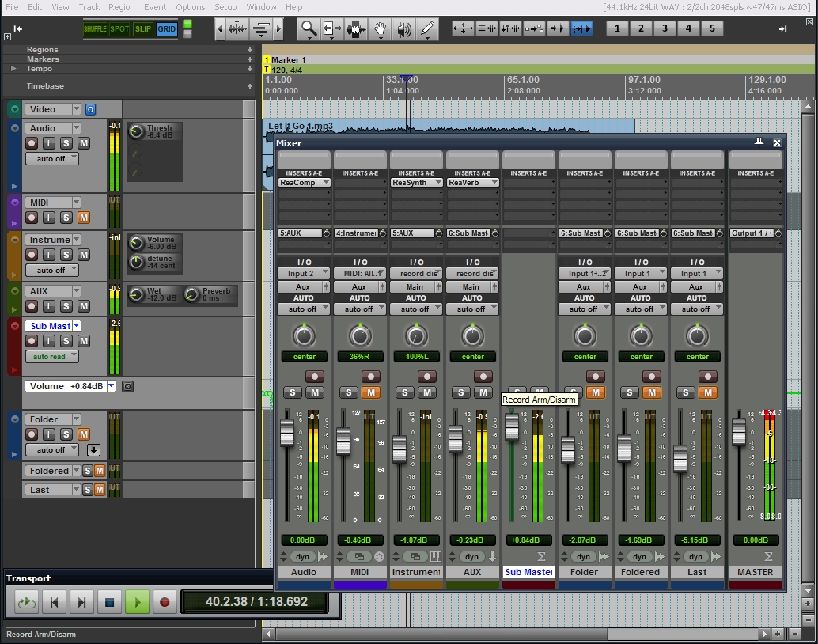Open ReaComp insert dropdown on Audio channel
This screenshot has width=818, height=644.
pos(304,183)
